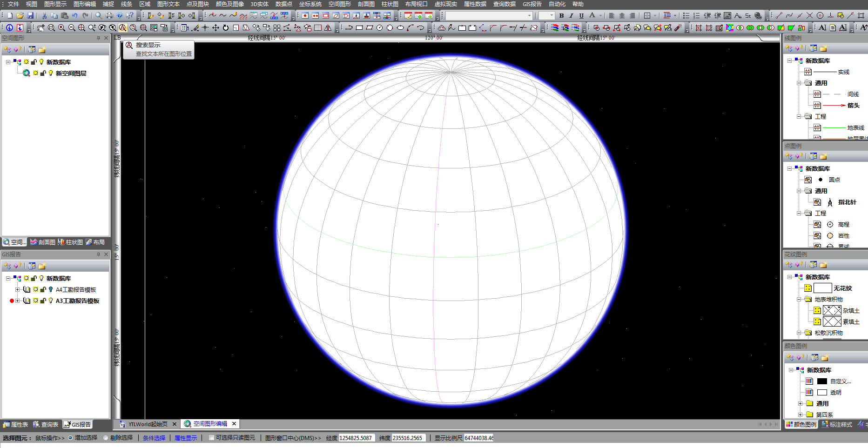868x448 pixels.
Task: Toggle lightbulb of A4工勘报告模板
Action: tap(51, 289)
